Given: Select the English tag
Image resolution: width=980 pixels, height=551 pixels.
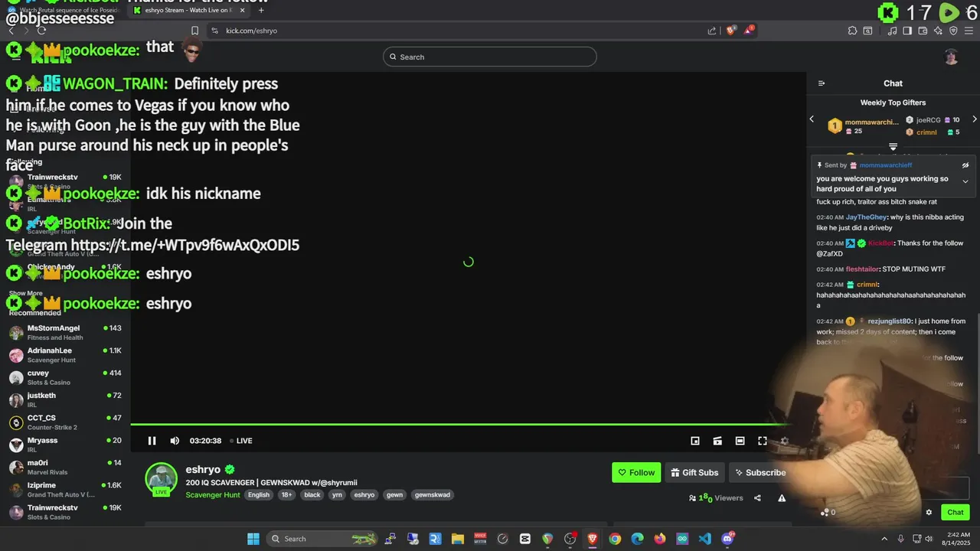Looking at the screenshot, I should (259, 495).
